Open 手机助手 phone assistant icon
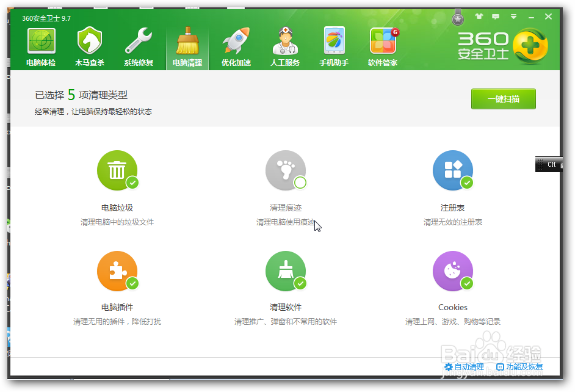This screenshot has width=575, height=392. pyautogui.click(x=334, y=46)
